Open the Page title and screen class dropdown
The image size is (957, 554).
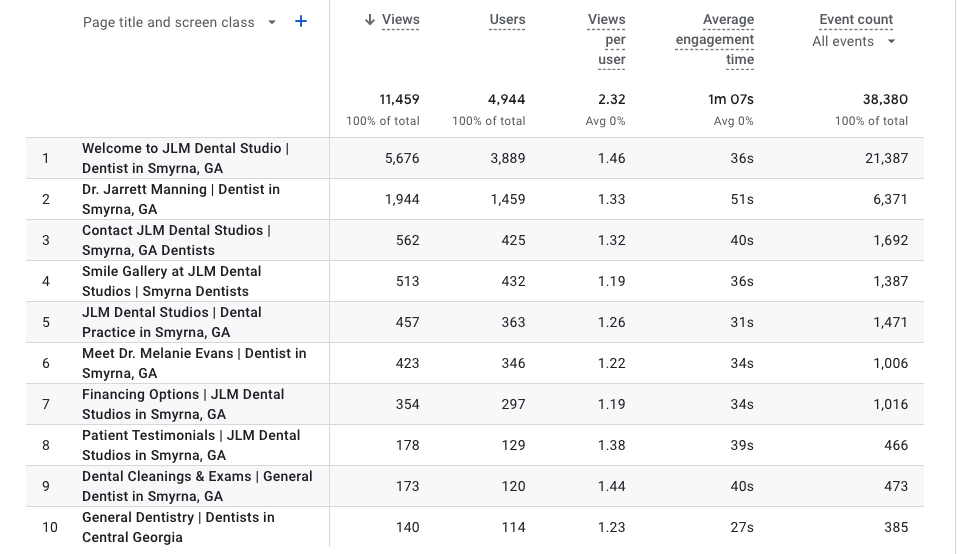tap(179, 22)
